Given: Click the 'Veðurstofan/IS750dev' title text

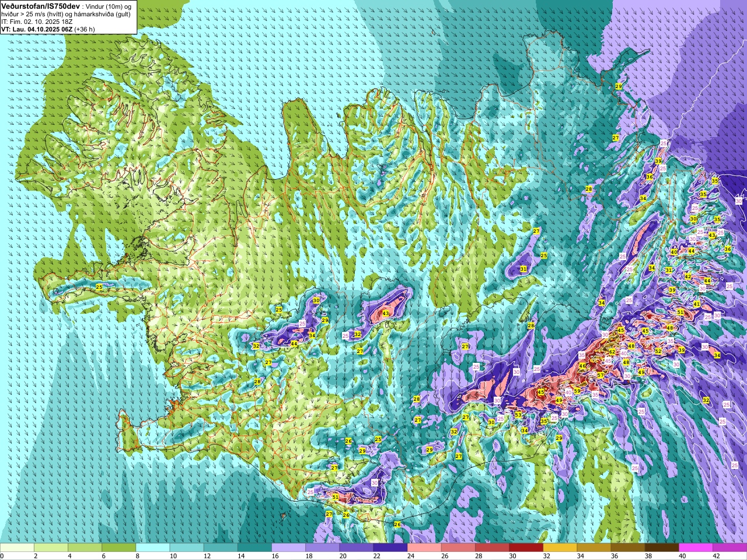Looking at the screenshot, I should pyautogui.click(x=40, y=6).
